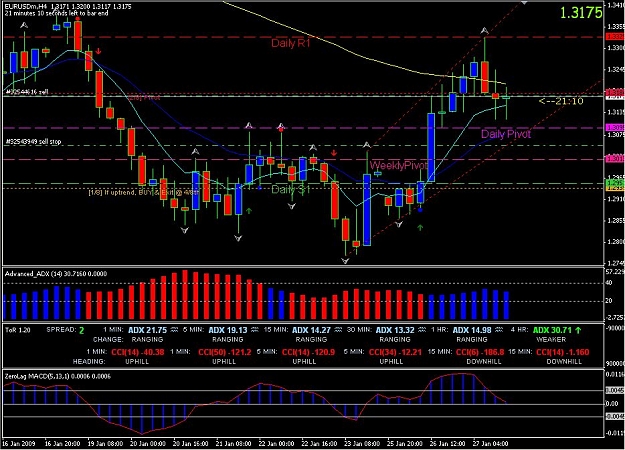Click 23 Jan 08:00 time axis label

[x=362, y=444]
